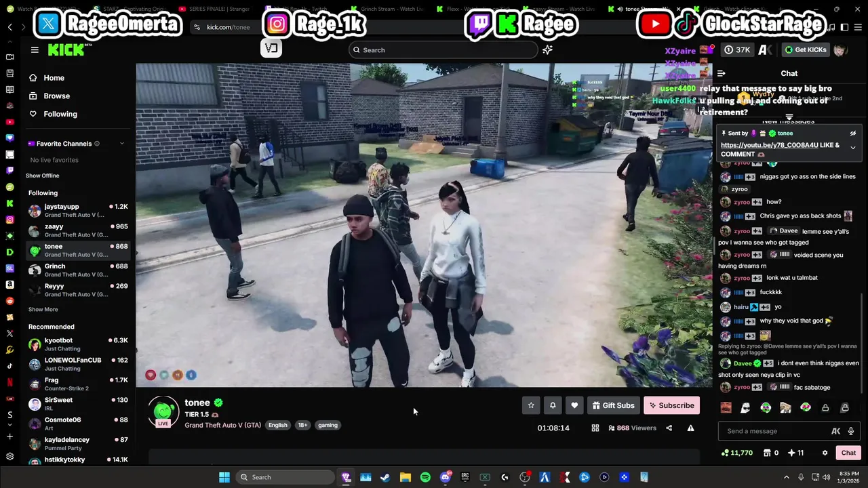
Task: Go back with browser back arrow
Action: [9, 27]
